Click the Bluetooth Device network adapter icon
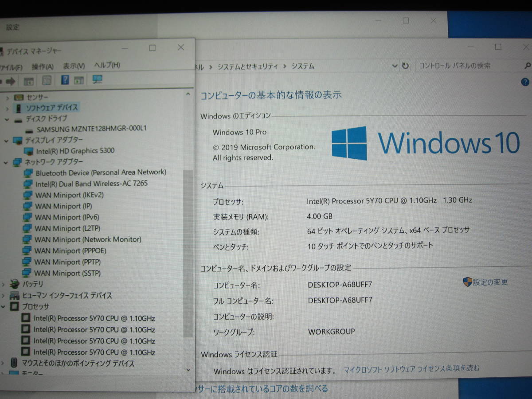Viewport: 532px width, 399px height. [28, 173]
